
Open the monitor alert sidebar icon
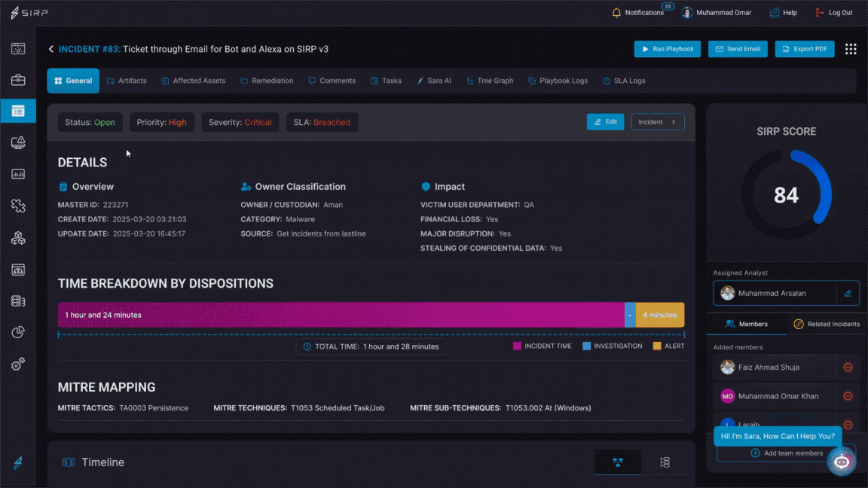click(18, 143)
